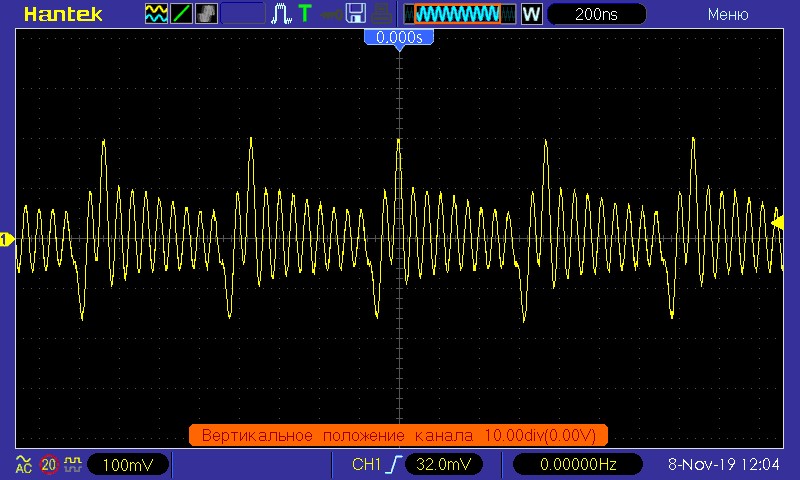The width and height of the screenshot is (800, 480).
Task: Click the empty dark blue toolbar box
Action: click(x=243, y=14)
